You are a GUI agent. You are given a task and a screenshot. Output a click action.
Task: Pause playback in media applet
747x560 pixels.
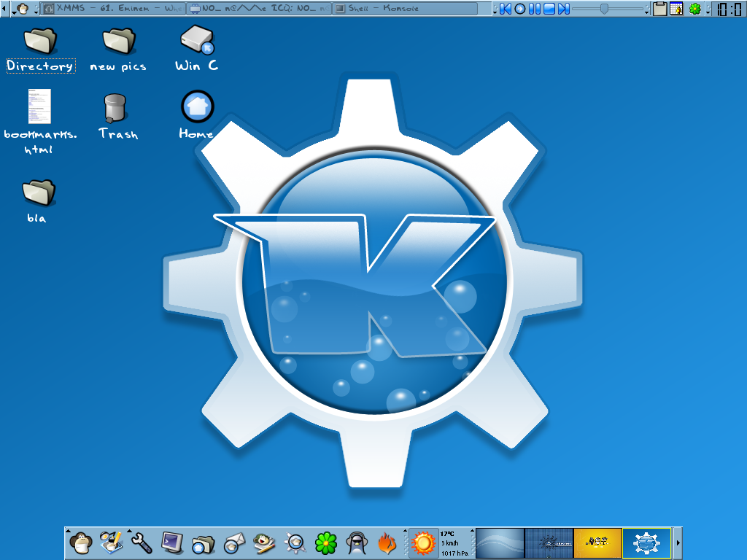535,9
